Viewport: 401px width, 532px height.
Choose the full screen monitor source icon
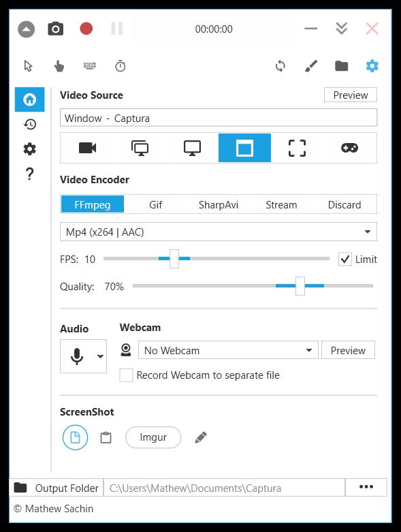192,148
